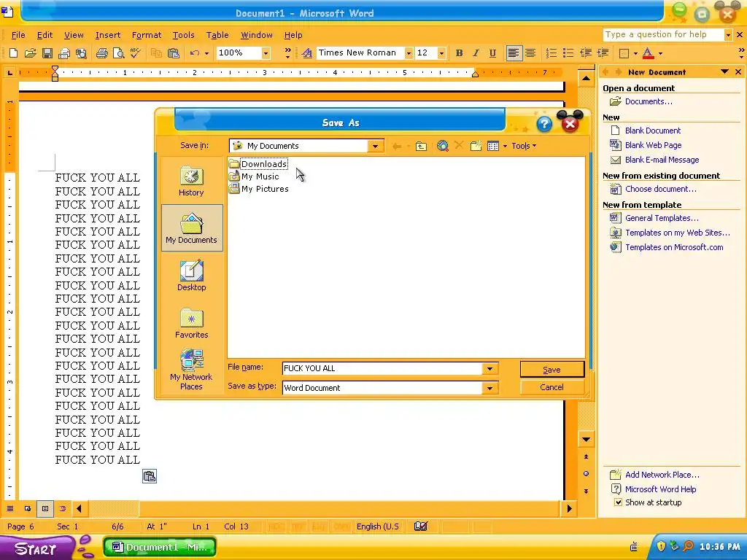Expand the File name dropdown arrow
This screenshot has width=747, height=560.
[489, 368]
